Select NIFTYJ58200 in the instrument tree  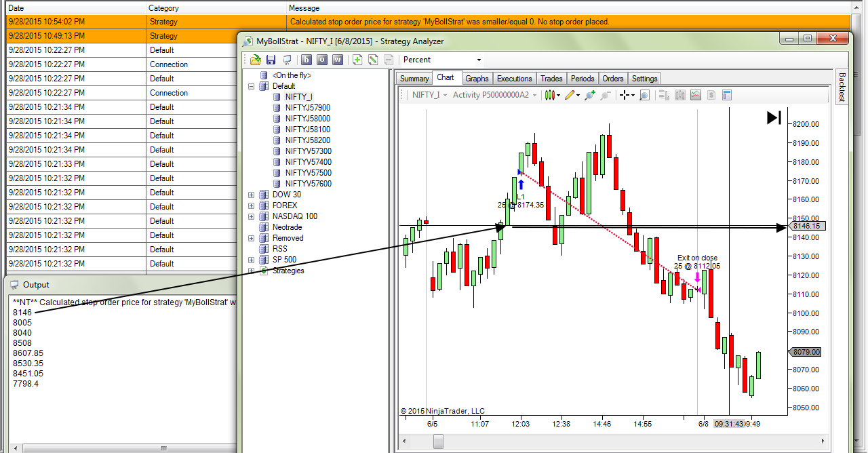pyautogui.click(x=308, y=140)
